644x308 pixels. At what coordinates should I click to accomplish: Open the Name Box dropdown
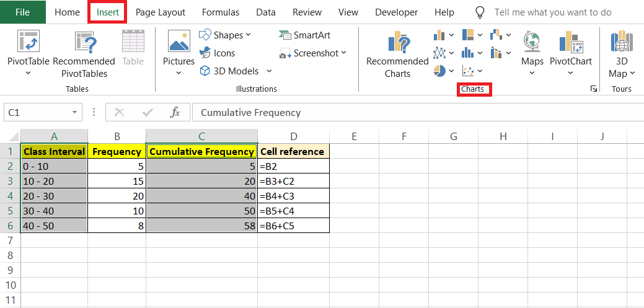tap(74, 112)
